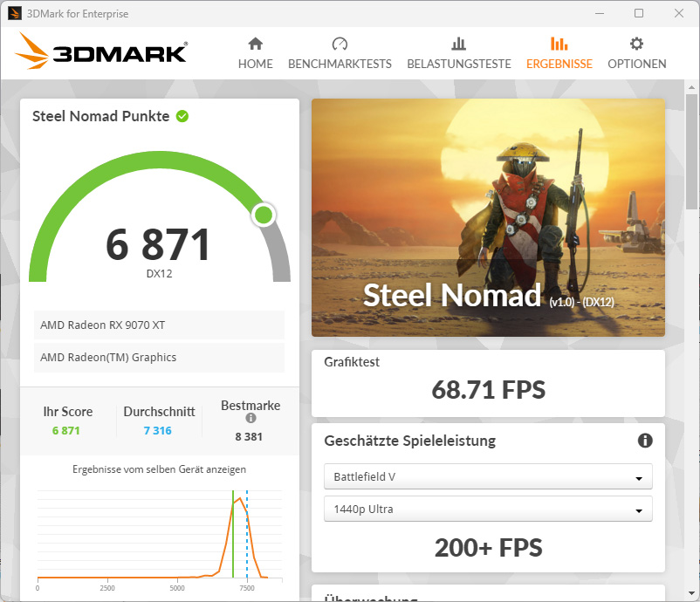700x602 pixels.
Task: Click the green score gauge knob
Action: [x=264, y=215]
